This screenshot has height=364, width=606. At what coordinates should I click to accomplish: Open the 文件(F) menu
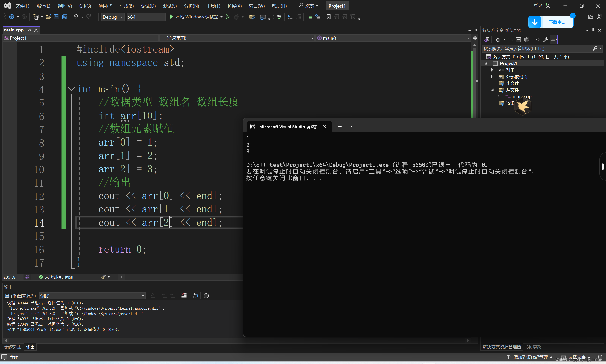click(22, 6)
